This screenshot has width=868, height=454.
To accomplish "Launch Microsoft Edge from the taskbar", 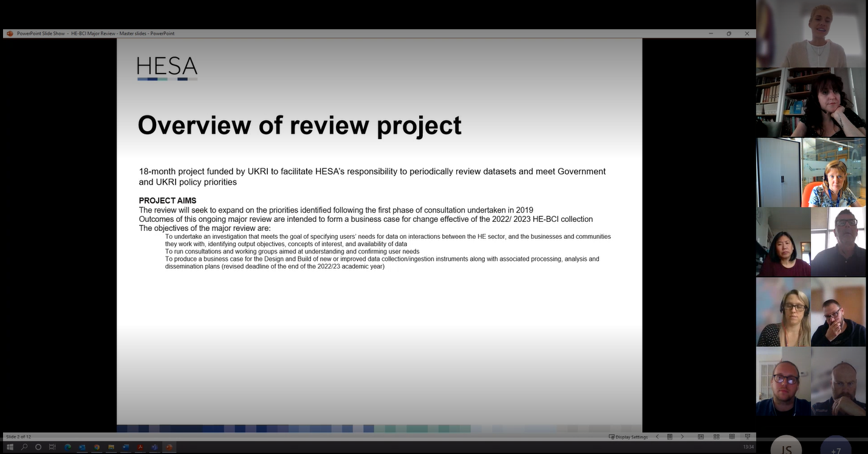I will (67, 447).
